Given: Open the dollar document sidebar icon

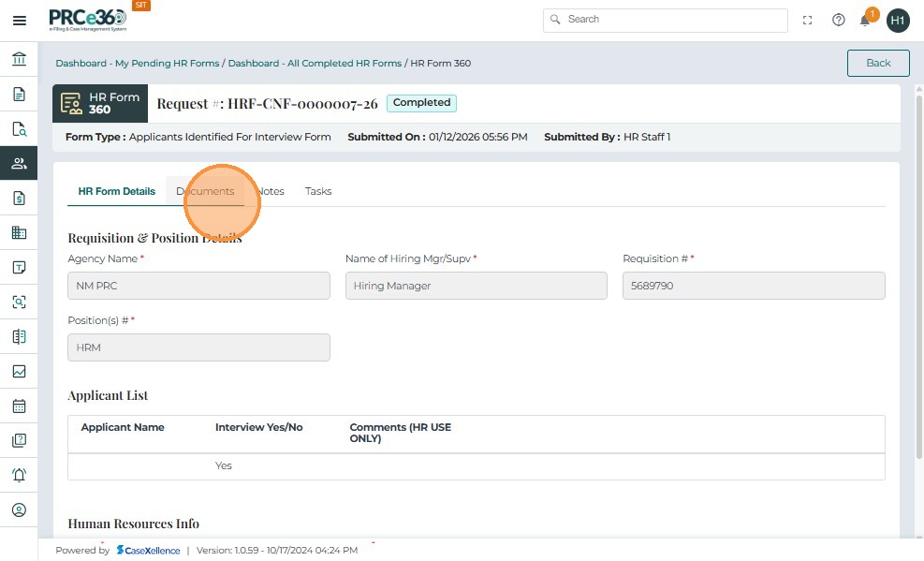Looking at the screenshot, I should pos(19,198).
